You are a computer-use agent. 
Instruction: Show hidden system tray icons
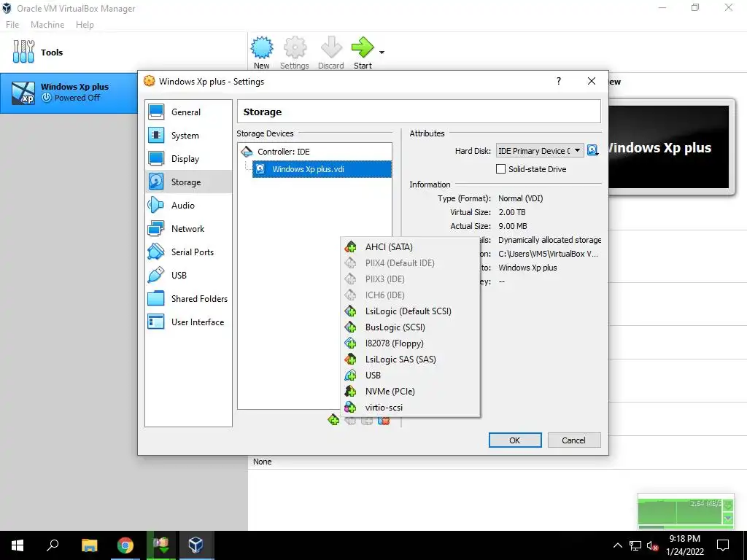[617, 545]
